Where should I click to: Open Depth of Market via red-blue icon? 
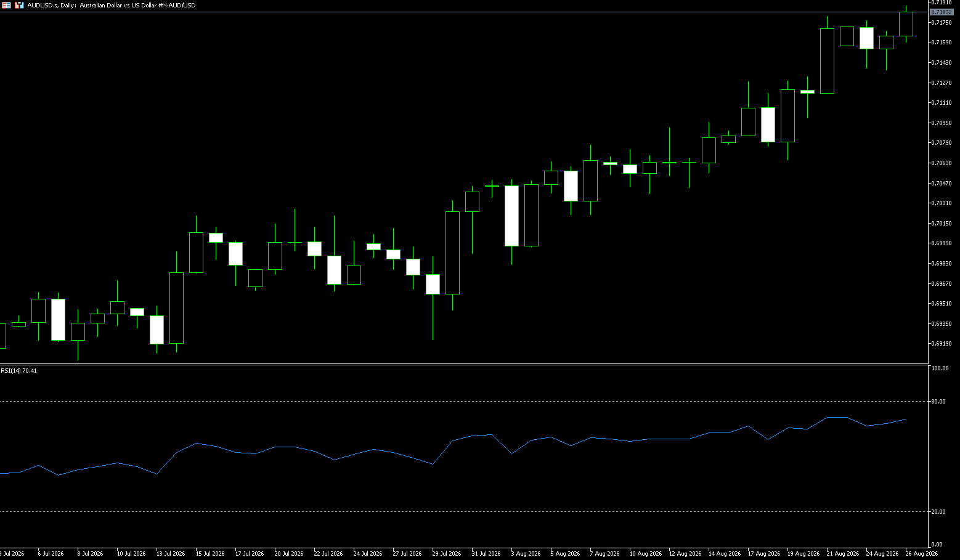tap(19, 5)
